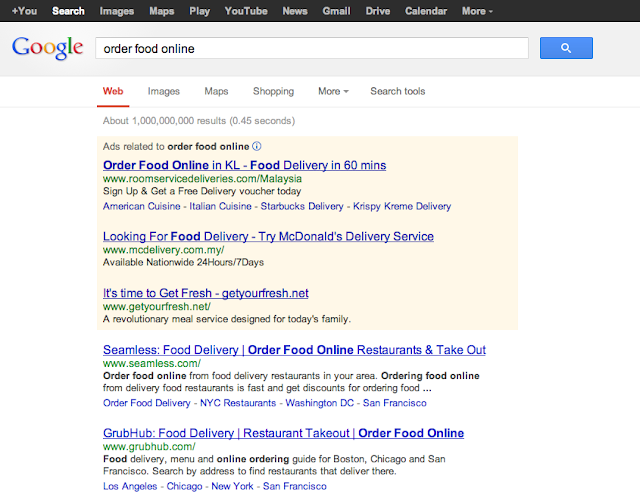Screen dimensions: 640x504
Task: Open McDonald's Delivery Service ad link
Action: 268,237
